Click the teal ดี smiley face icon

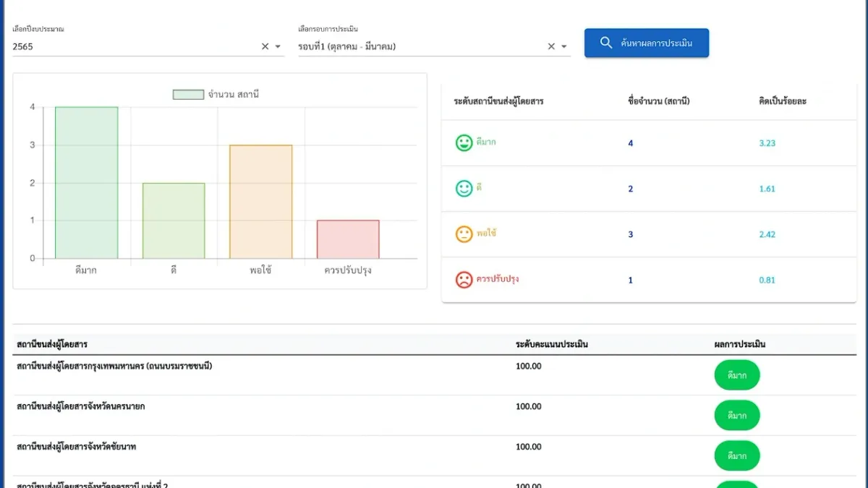[464, 189]
